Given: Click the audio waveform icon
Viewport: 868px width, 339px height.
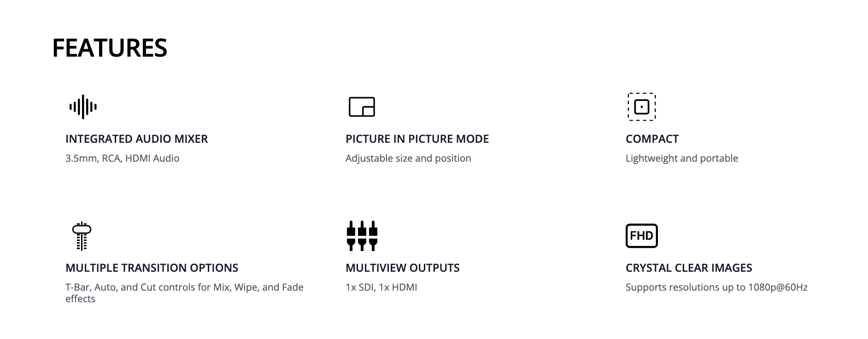Looking at the screenshot, I should tap(83, 107).
